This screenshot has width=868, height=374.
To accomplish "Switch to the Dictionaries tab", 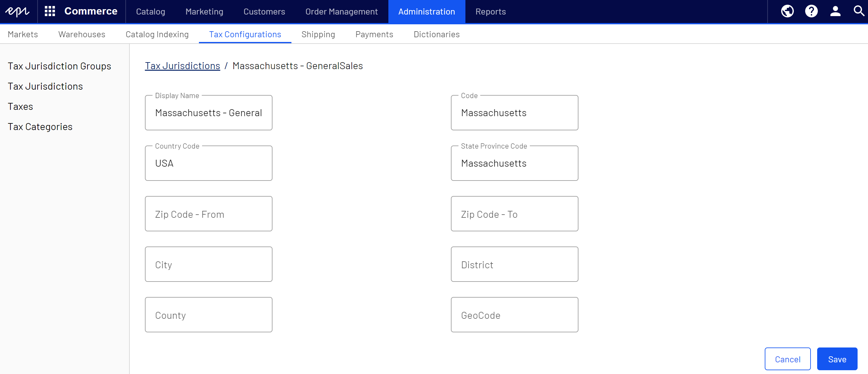I will pyautogui.click(x=436, y=34).
